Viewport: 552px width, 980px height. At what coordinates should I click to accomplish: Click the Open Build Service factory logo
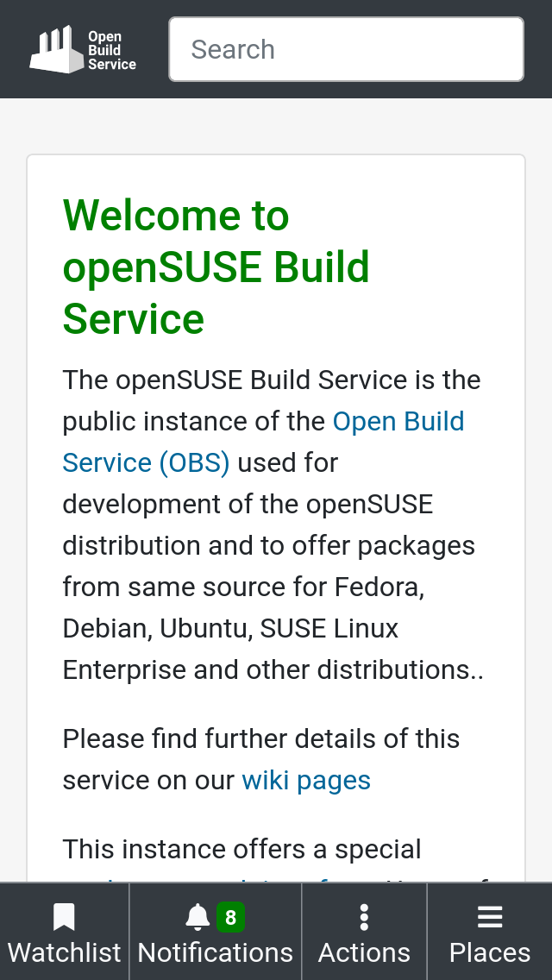(57, 49)
